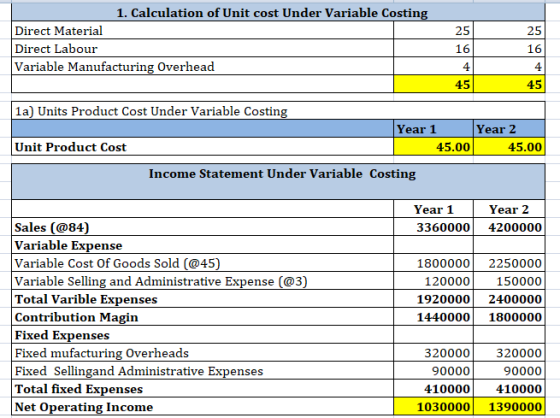This screenshot has width=560, height=418.
Task: Click the highlighted net income 1030000
Action: 434,407
